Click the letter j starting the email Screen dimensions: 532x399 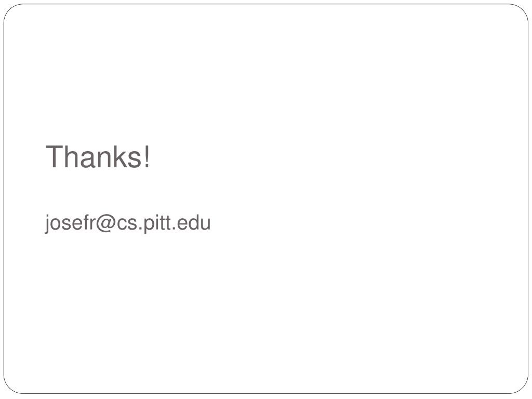(x=47, y=224)
